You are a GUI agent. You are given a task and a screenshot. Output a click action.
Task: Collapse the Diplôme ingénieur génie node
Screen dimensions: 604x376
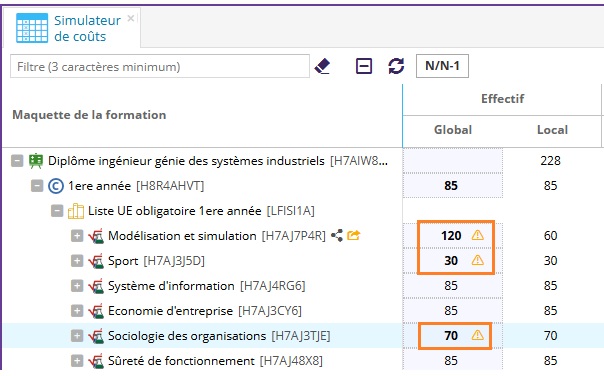tap(17, 161)
